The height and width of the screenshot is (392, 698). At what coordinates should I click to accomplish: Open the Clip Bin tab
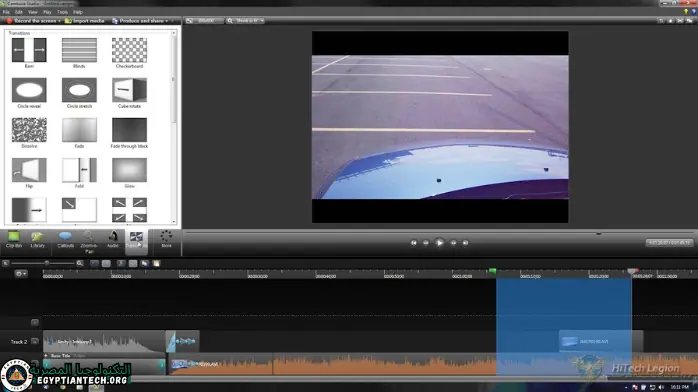click(x=14, y=239)
